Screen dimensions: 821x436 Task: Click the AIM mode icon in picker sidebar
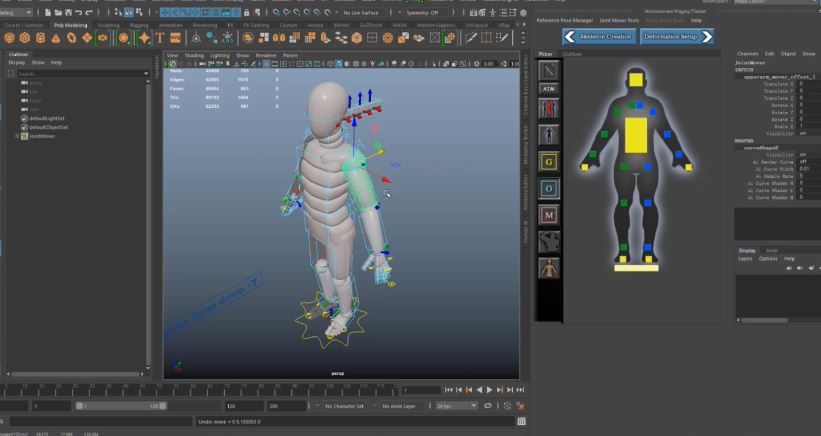click(x=548, y=89)
